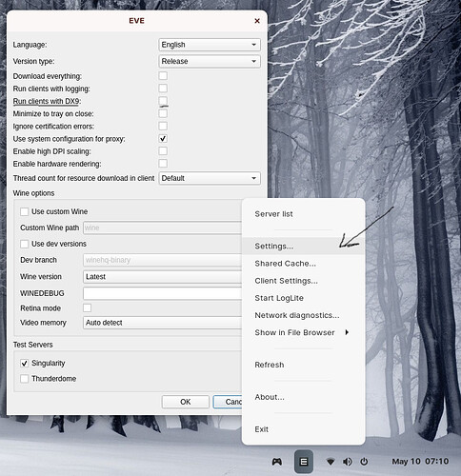
Task: Open the network status tray icon
Action: click(331, 462)
